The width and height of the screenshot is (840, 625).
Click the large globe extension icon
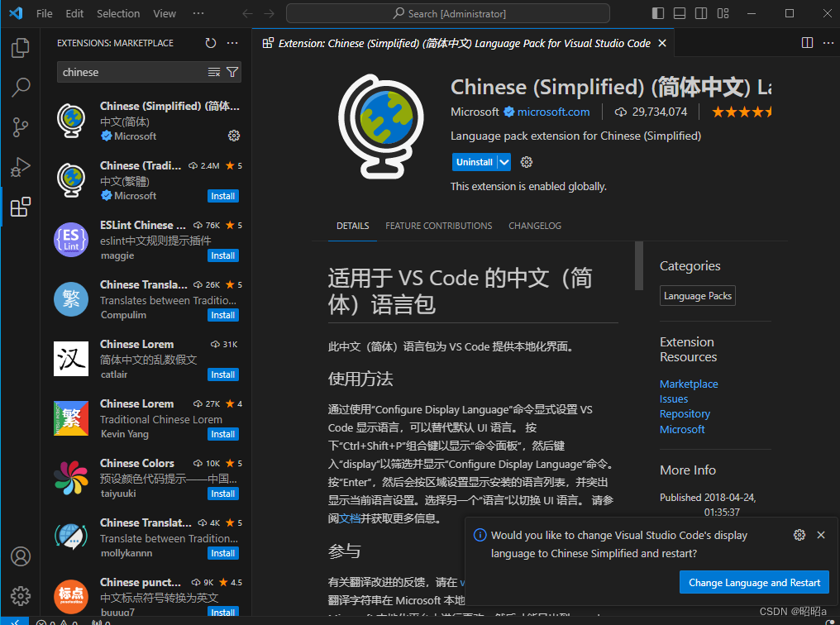click(x=381, y=126)
